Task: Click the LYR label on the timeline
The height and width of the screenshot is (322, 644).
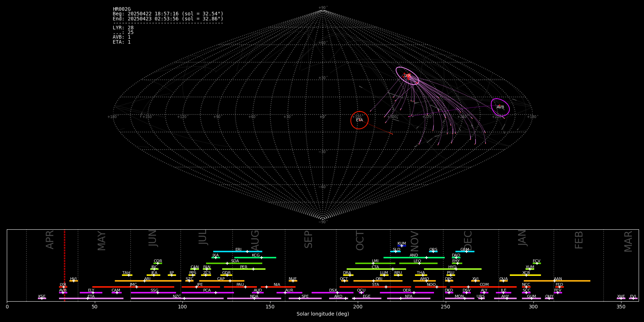Action: coord(63,285)
